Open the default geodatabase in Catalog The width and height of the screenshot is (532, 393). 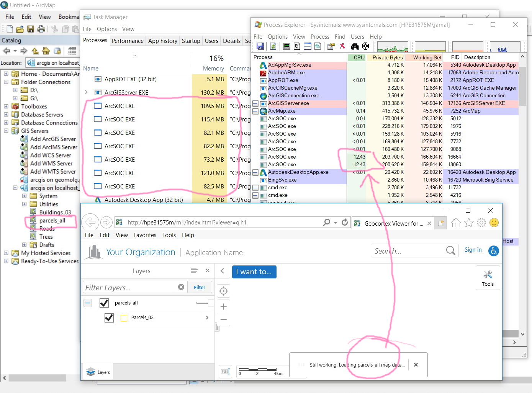57,51
